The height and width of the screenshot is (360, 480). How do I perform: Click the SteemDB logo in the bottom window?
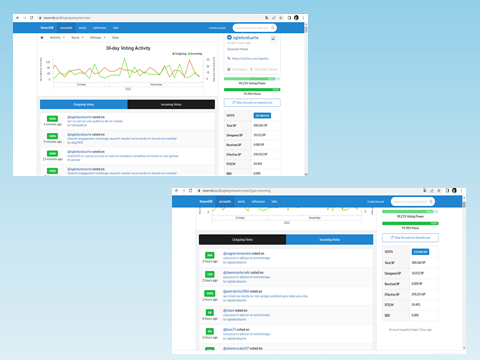tap(206, 201)
